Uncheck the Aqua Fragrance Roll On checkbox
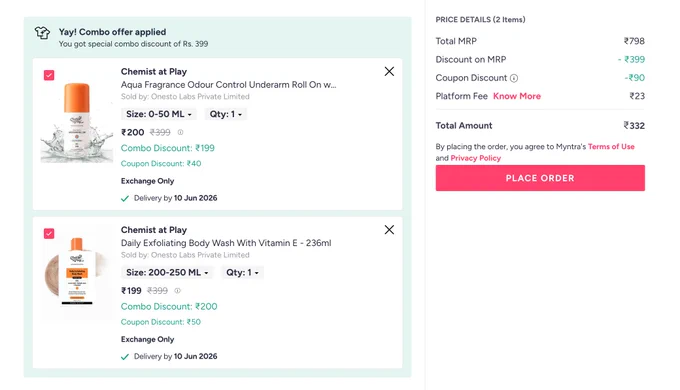 (49, 75)
